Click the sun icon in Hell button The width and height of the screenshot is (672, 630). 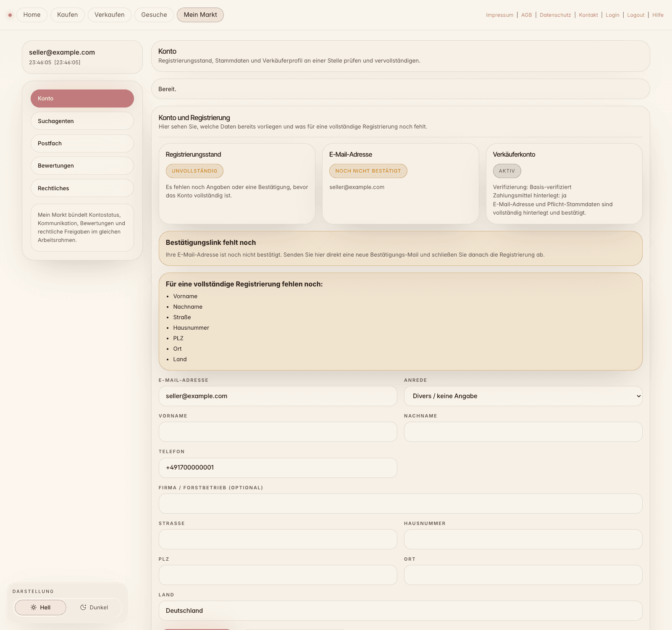click(x=34, y=607)
